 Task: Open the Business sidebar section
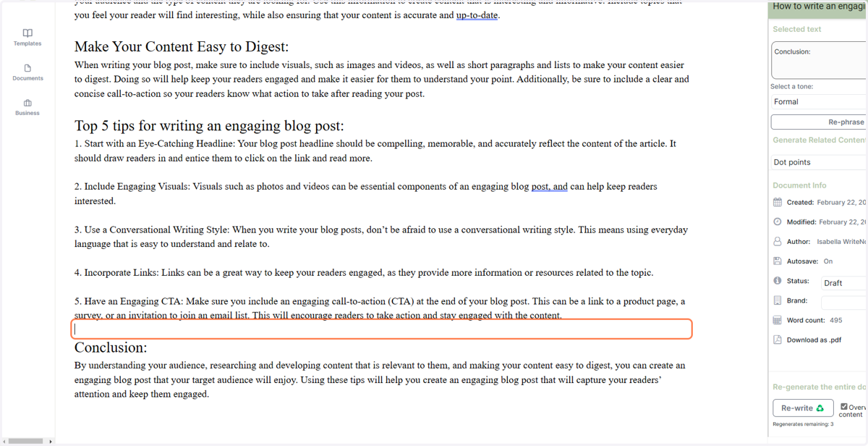27,107
